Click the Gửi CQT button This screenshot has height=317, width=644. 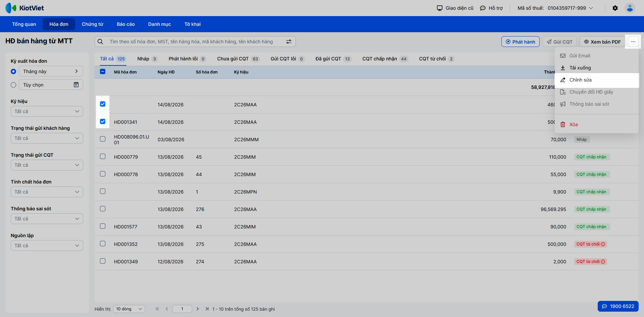[x=559, y=42]
